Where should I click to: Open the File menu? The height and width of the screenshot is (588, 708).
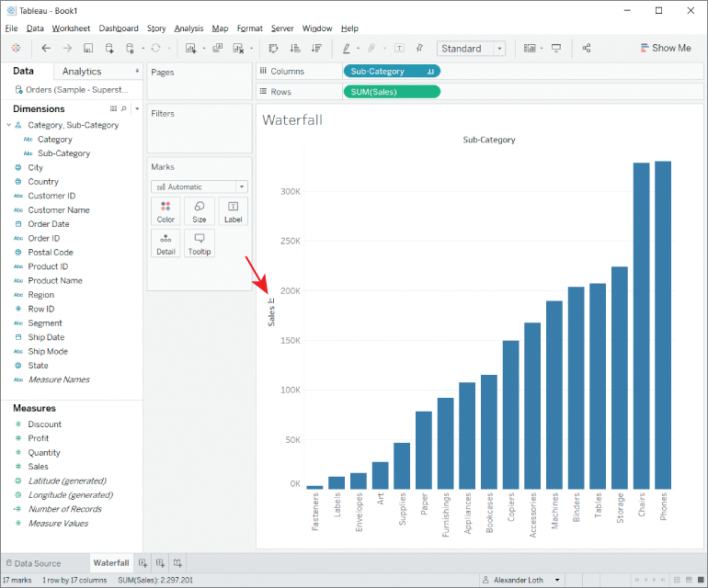click(11, 28)
